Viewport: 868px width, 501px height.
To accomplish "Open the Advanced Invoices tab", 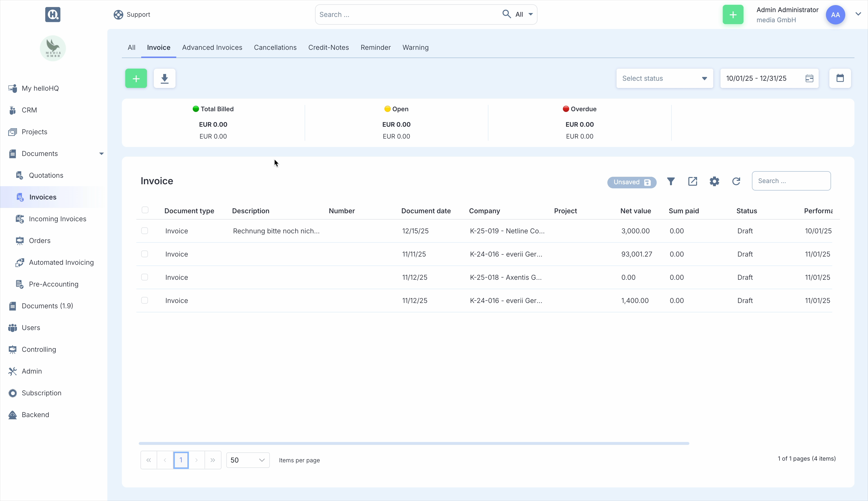I will tap(212, 47).
